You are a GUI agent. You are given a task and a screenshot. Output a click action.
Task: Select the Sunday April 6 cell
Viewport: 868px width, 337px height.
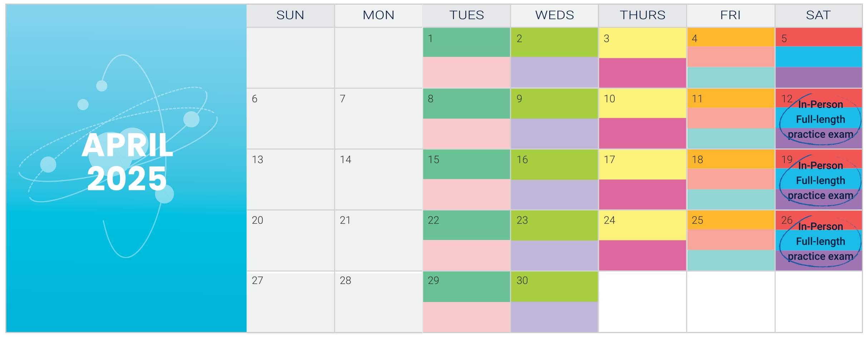click(x=290, y=119)
